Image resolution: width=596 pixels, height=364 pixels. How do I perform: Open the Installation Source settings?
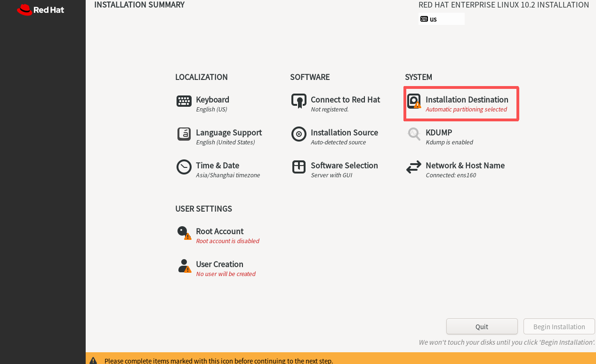(x=335, y=137)
